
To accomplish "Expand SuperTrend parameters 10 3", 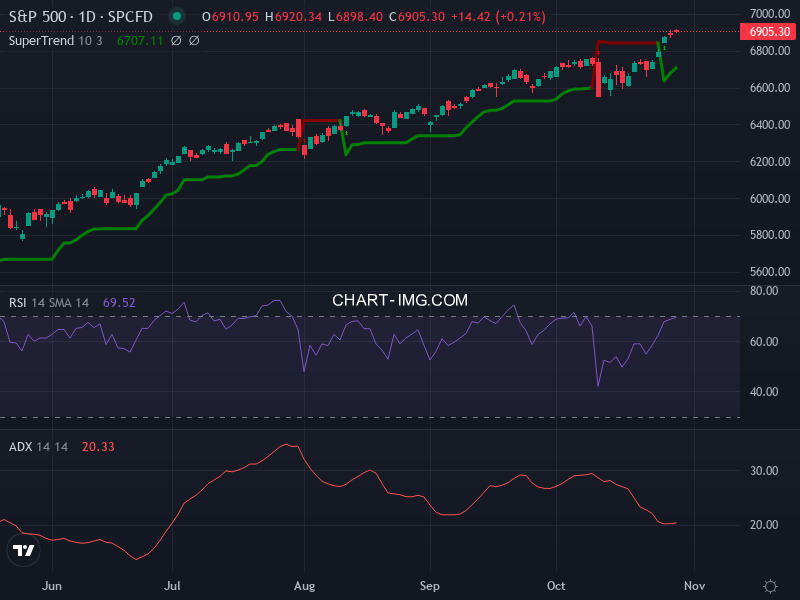I will 89,41.
